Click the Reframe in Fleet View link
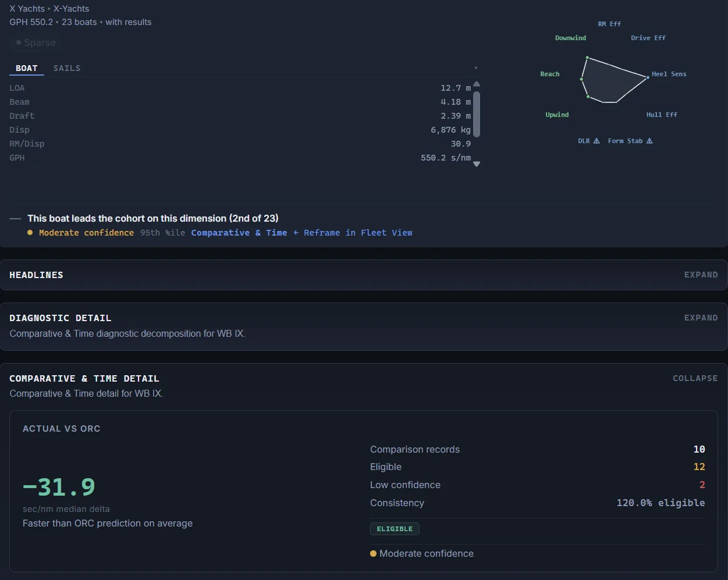 coord(353,233)
